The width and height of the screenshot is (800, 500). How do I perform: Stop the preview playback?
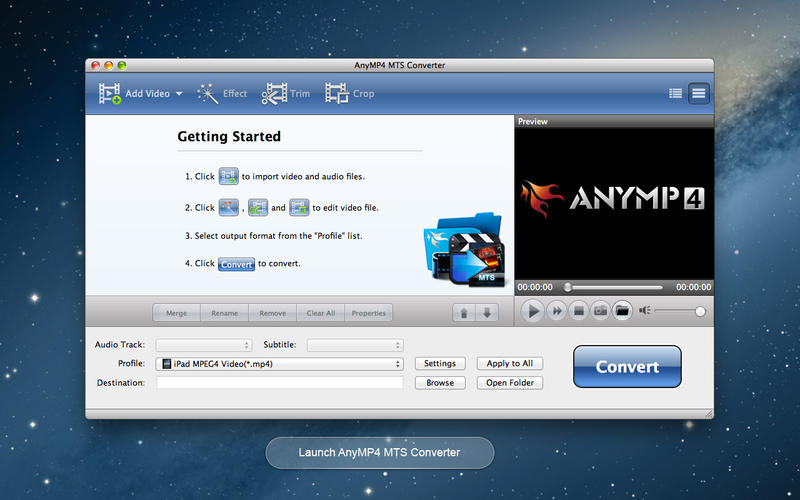[579, 311]
